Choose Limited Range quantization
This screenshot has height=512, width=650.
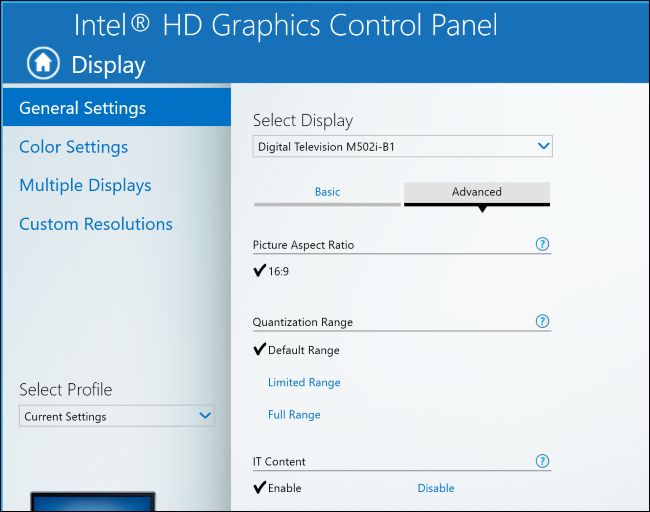coord(304,382)
